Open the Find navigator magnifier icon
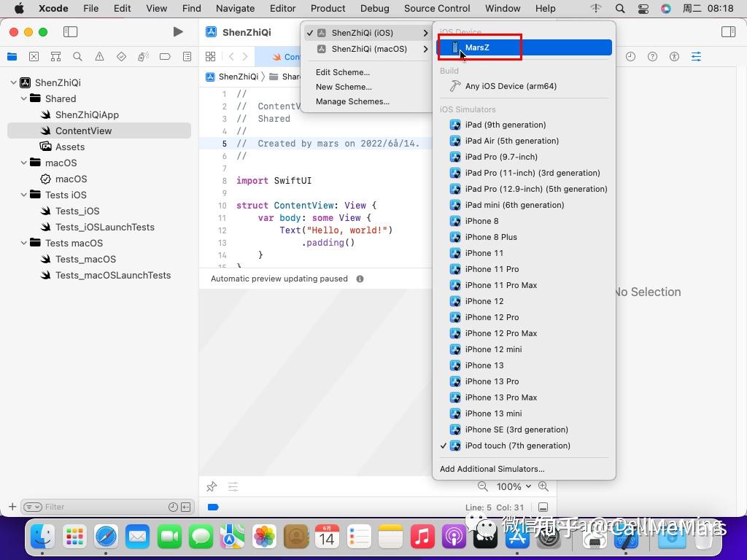The width and height of the screenshot is (747, 560). [x=77, y=57]
